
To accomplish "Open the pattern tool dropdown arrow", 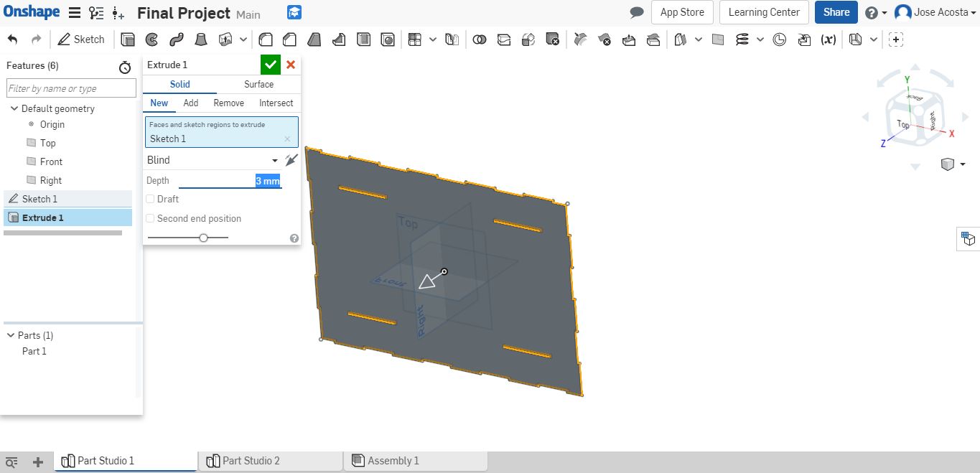I will [433, 39].
